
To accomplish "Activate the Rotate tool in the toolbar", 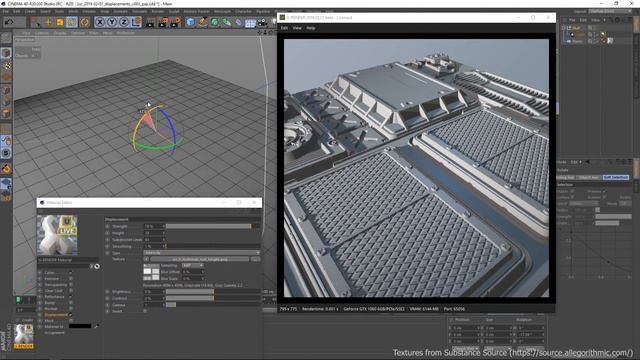I will [72, 22].
